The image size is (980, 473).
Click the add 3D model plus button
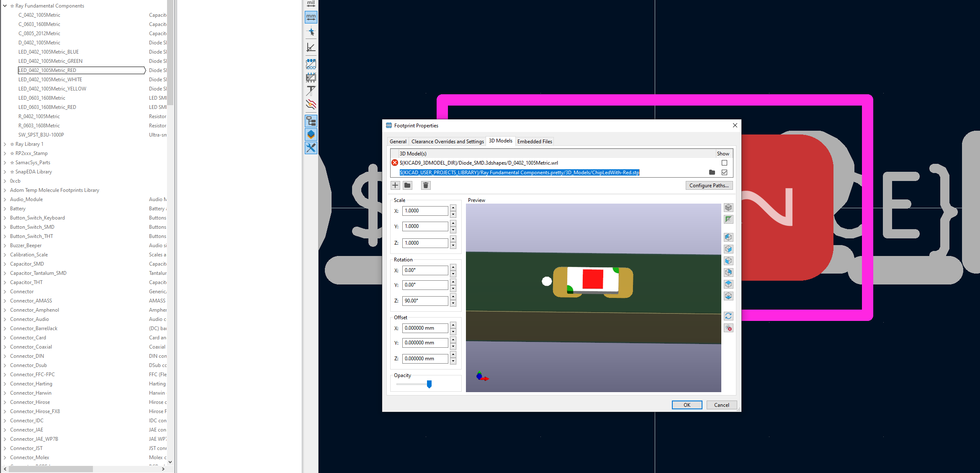(x=395, y=185)
